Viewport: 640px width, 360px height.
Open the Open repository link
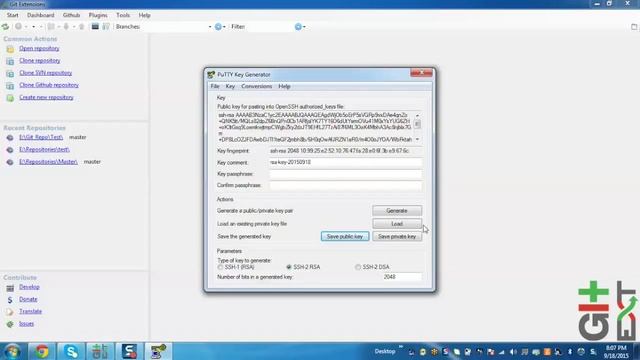[x=39, y=49]
